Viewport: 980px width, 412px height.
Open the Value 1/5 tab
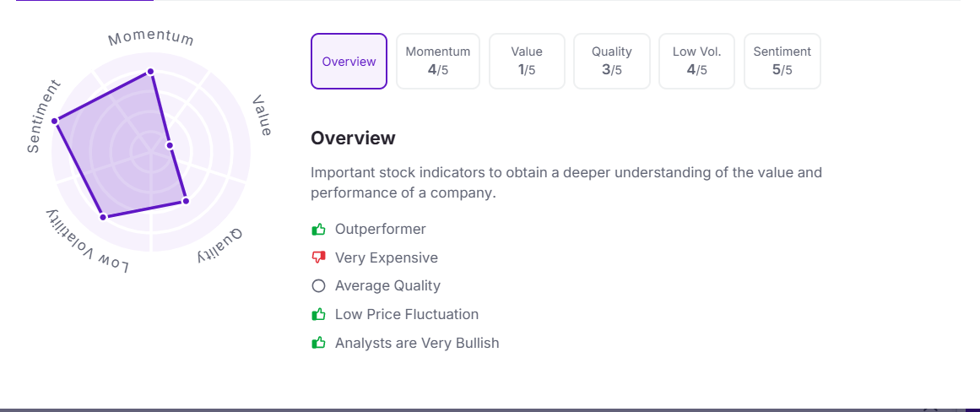coord(527,62)
